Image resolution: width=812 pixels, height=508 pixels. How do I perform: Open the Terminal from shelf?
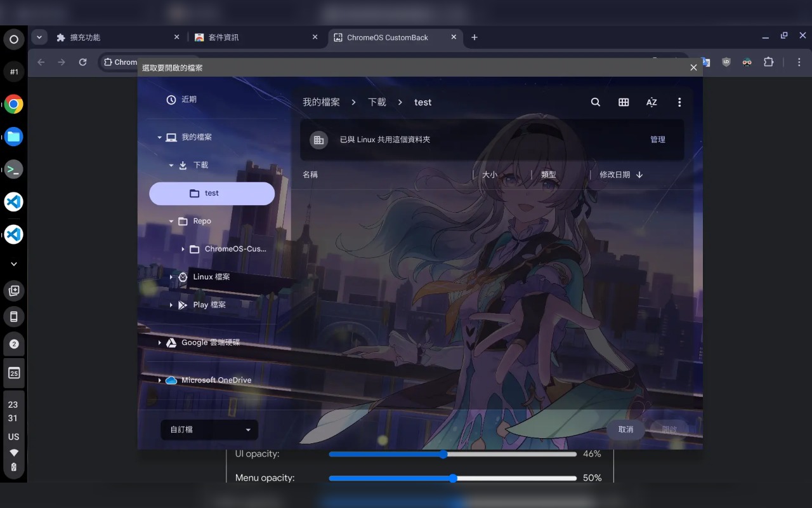pos(13,170)
